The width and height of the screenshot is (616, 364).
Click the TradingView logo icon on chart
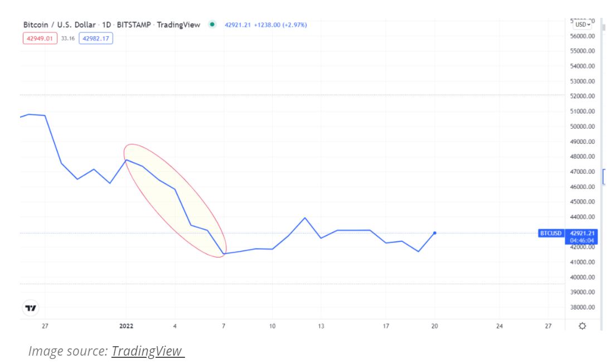tap(31, 308)
